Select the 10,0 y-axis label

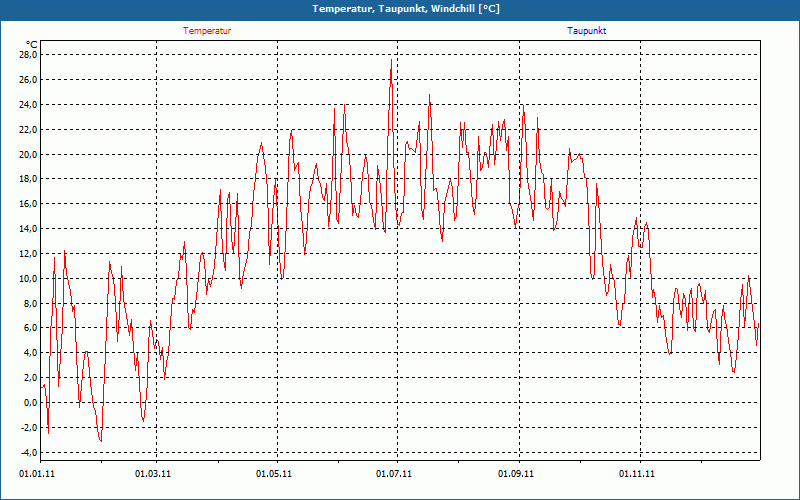[28, 279]
